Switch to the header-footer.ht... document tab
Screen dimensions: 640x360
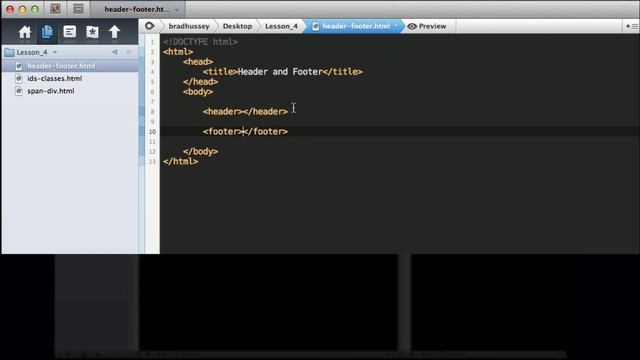[x=137, y=9]
